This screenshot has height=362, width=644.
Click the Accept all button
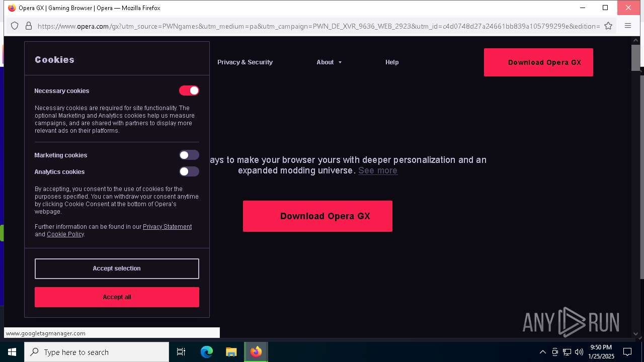click(117, 297)
